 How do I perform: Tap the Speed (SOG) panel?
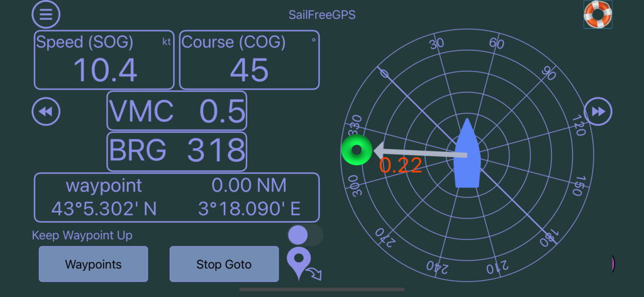tap(104, 60)
